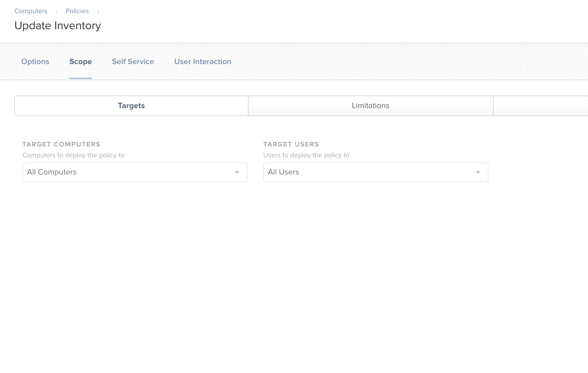Viewport: 588px width, 373px height.
Task: Select the Scope tab
Action: point(80,61)
